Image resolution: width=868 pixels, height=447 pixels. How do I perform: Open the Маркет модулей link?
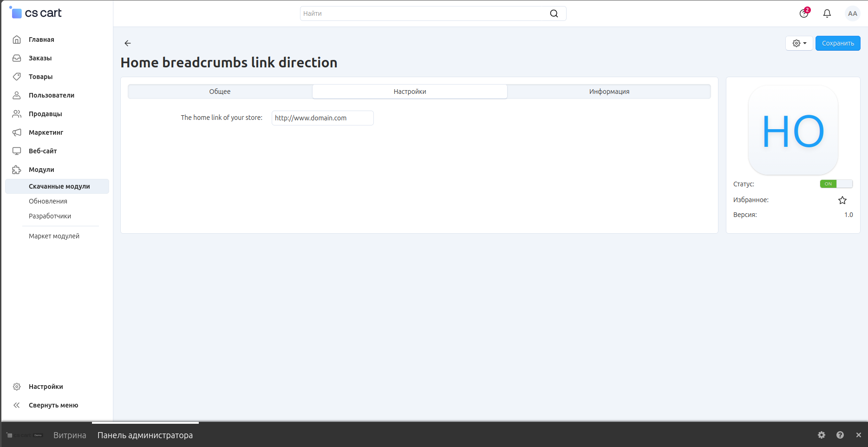54,236
